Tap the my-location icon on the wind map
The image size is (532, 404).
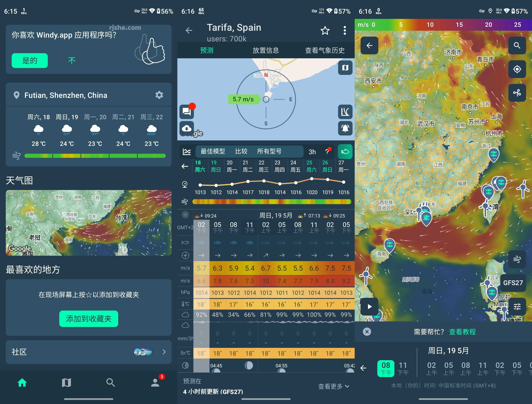coord(517,69)
